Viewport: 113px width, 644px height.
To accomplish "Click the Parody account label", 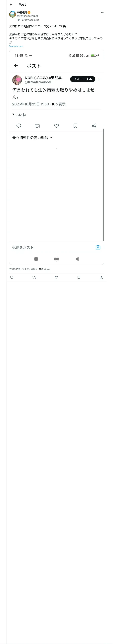I will (x=29, y=20).
